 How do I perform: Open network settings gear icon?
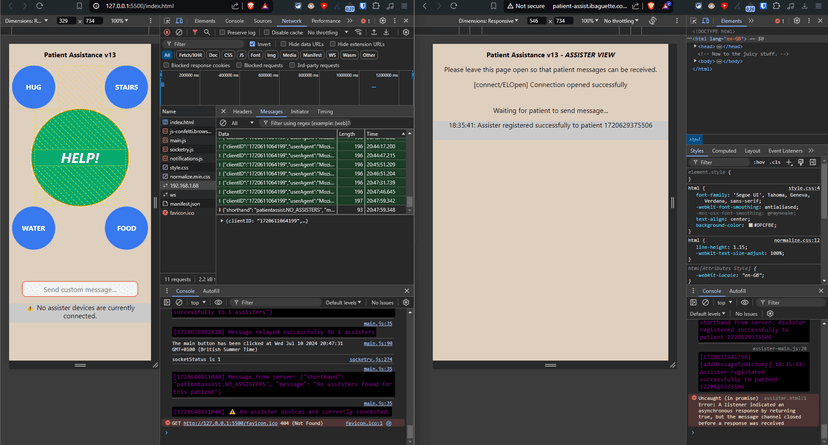(406, 32)
